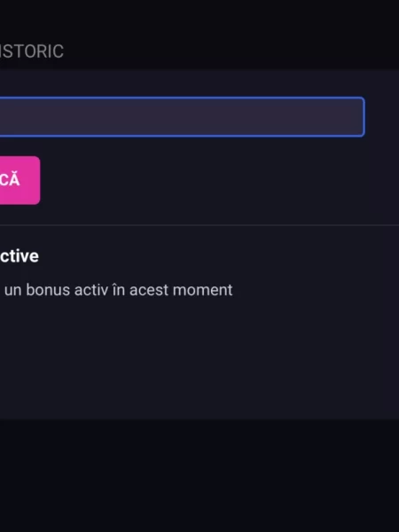This screenshot has height=532, width=399.
Task: Click the word 'bonus' in the status message
Action: (48, 291)
